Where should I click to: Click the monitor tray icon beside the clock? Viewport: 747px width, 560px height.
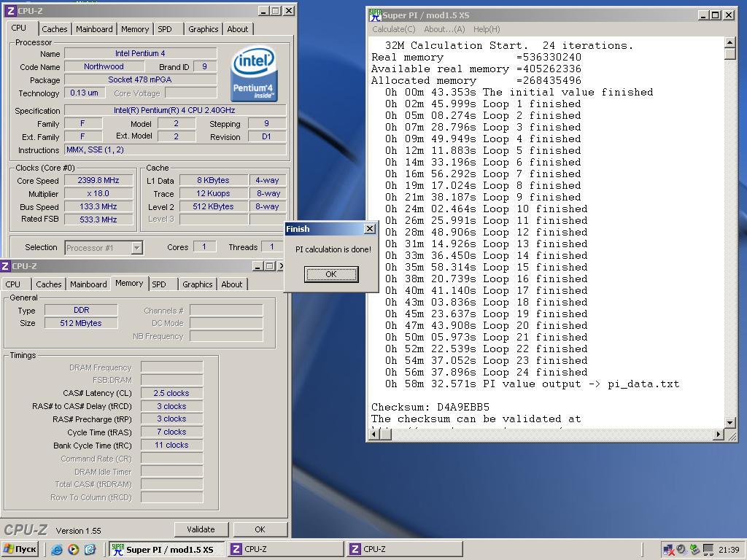tap(708, 550)
